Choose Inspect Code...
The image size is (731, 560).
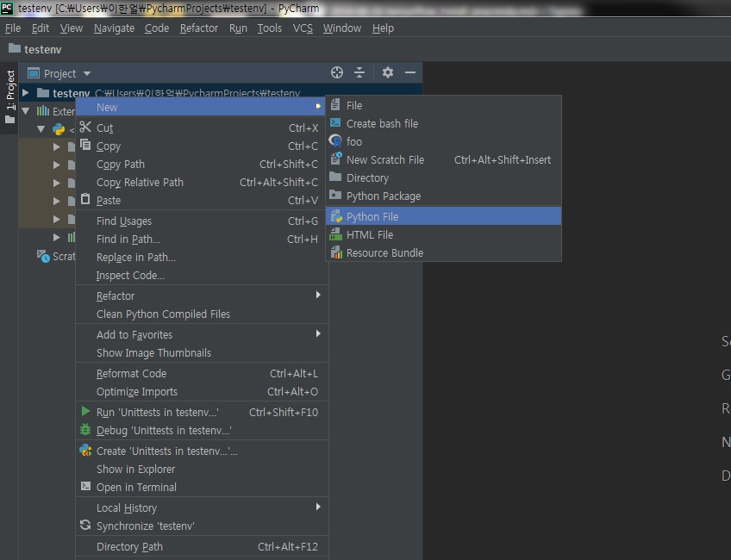(202, 275)
